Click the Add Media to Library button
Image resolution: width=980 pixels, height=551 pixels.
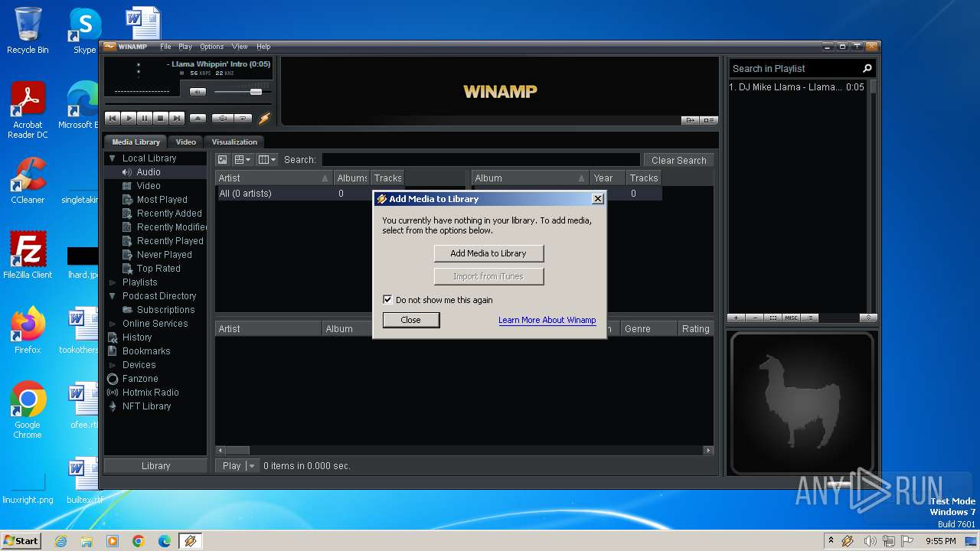pos(488,253)
